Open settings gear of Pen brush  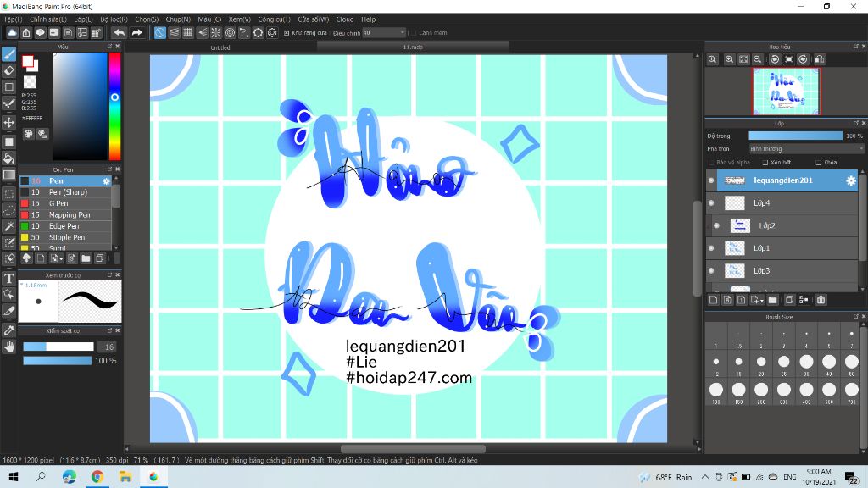coord(106,181)
